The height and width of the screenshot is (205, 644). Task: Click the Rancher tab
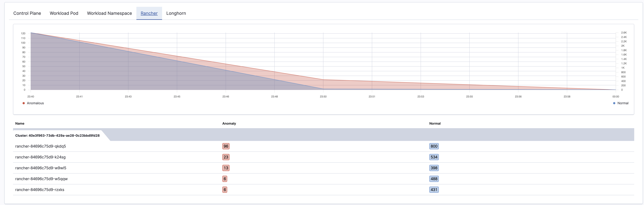pos(149,13)
